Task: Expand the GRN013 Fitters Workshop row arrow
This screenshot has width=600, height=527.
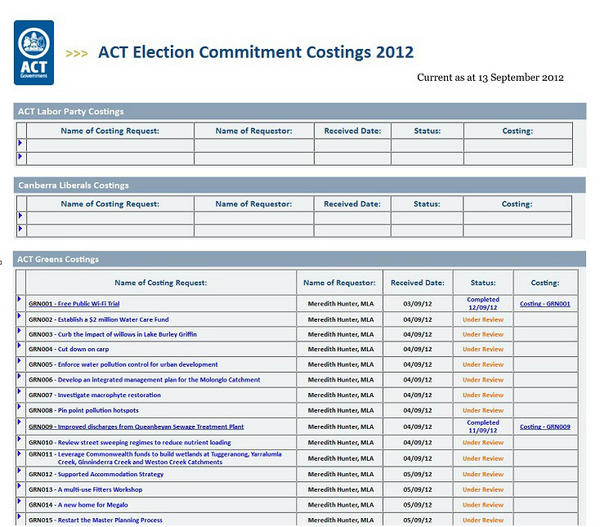Action: tap(20, 485)
